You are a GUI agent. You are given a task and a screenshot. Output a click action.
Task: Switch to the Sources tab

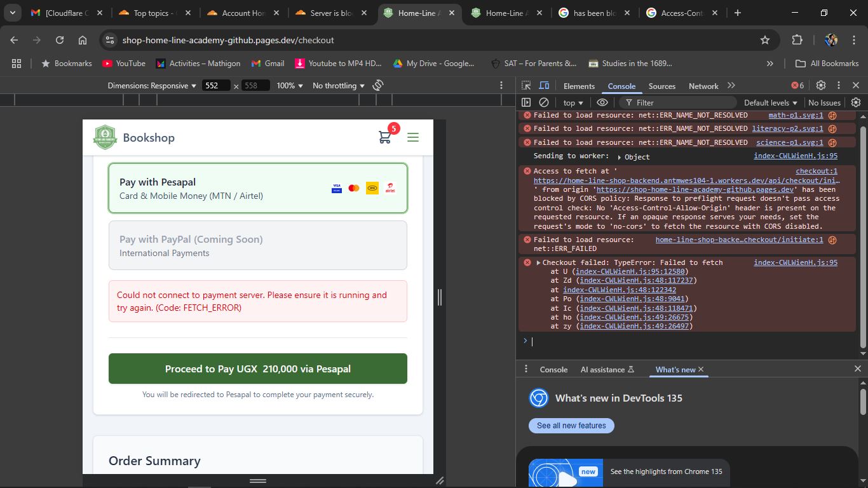point(662,86)
